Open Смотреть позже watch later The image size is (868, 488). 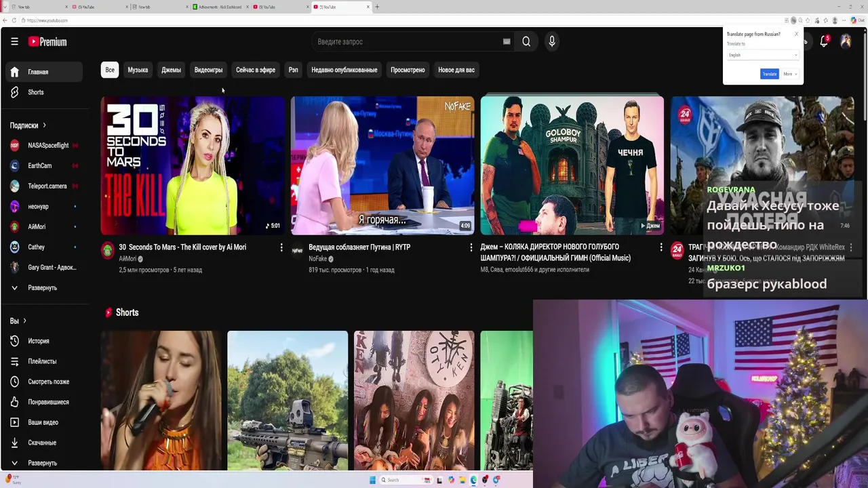43,382
